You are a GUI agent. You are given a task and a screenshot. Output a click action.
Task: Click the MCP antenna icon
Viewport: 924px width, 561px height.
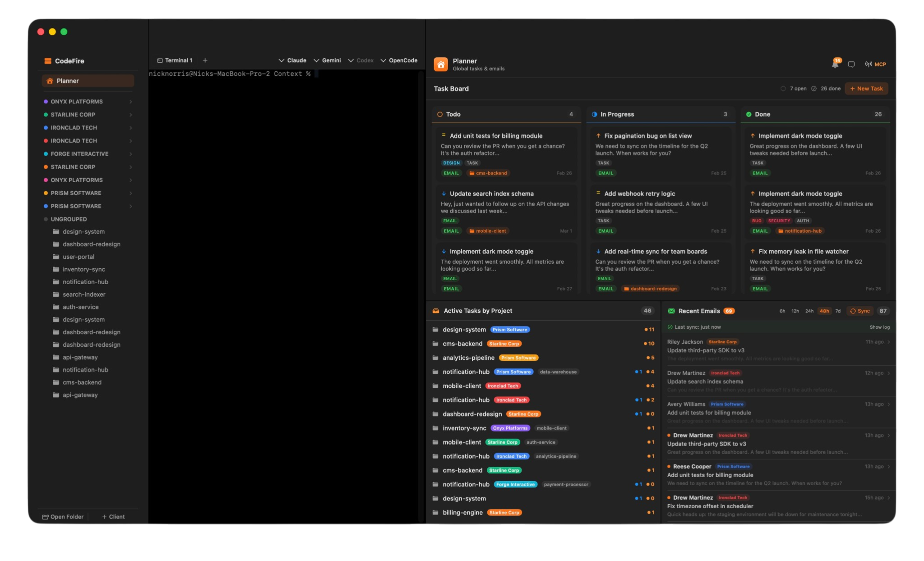tap(869, 64)
